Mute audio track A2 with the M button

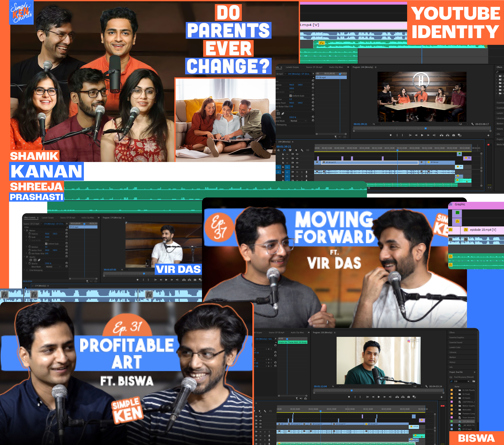click(x=297, y=176)
